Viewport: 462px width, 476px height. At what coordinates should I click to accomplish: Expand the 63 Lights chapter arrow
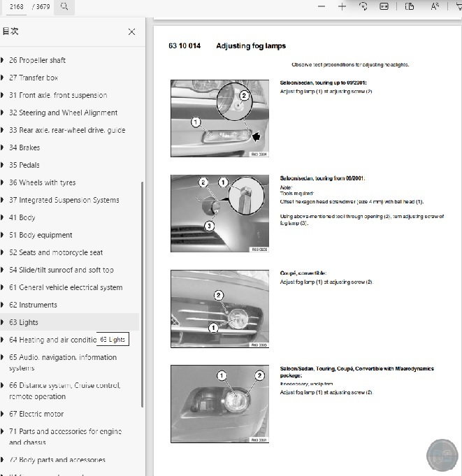click(2, 322)
